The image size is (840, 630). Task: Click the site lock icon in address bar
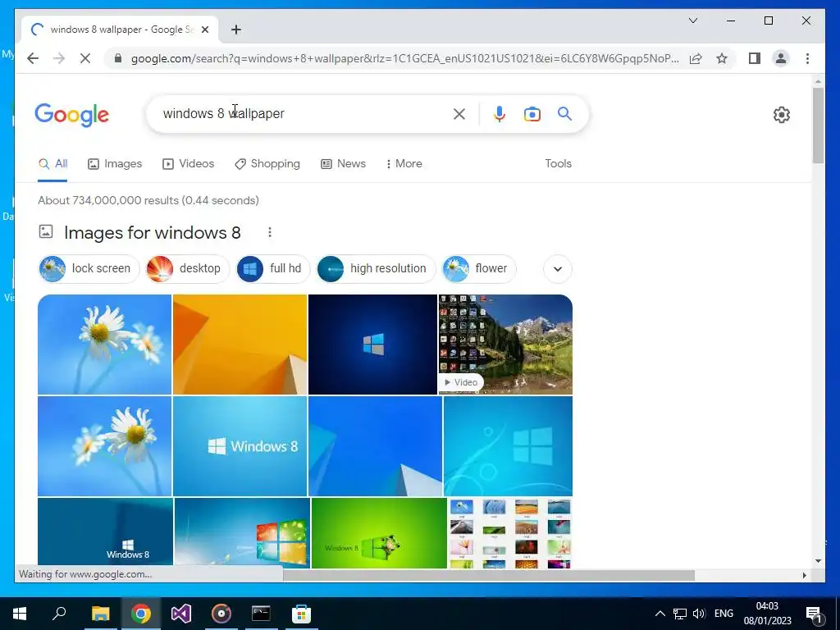(x=118, y=58)
